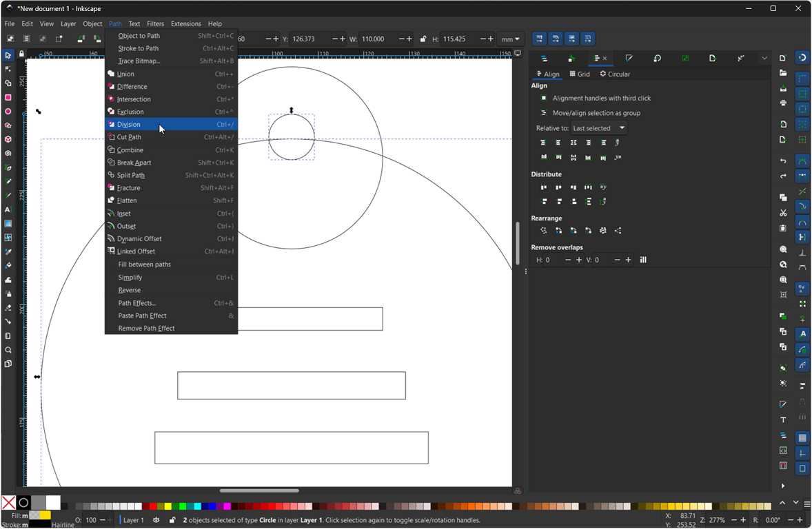
Task: Select the Node edit tool
Action: [8, 69]
